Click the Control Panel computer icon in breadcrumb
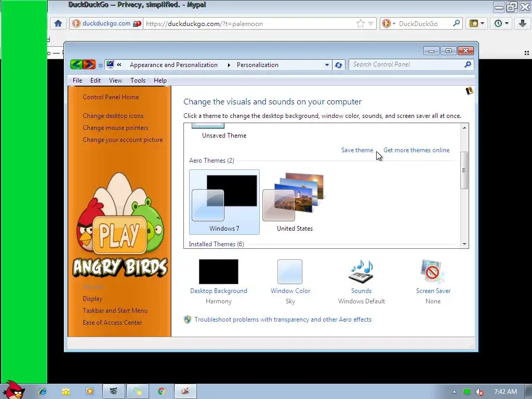The width and height of the screenshot is (532, 399). pos(110,64)
